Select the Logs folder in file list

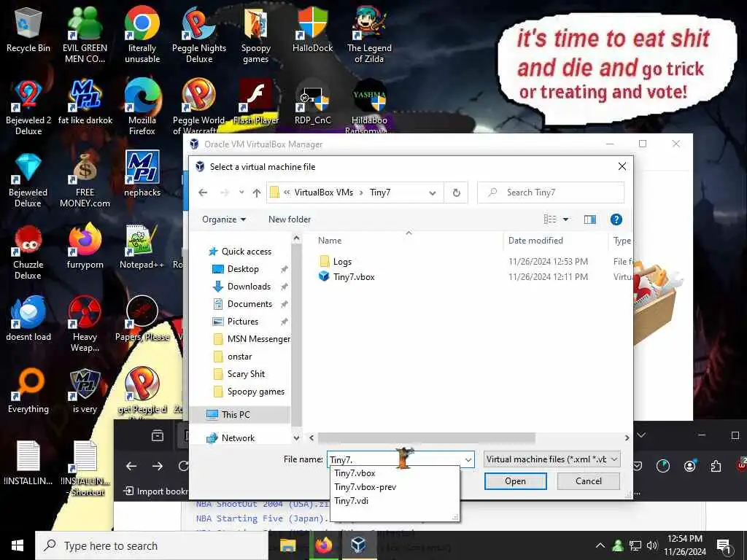341,262
